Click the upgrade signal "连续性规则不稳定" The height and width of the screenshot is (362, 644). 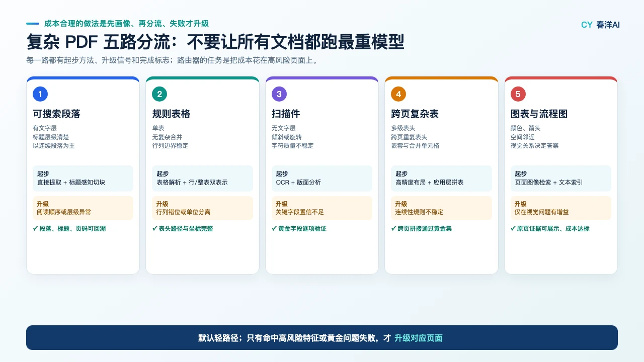click(x=420, y=212)
